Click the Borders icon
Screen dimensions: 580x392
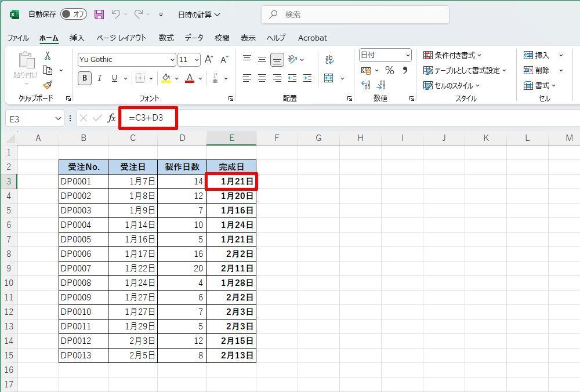[x=140, y=78]
